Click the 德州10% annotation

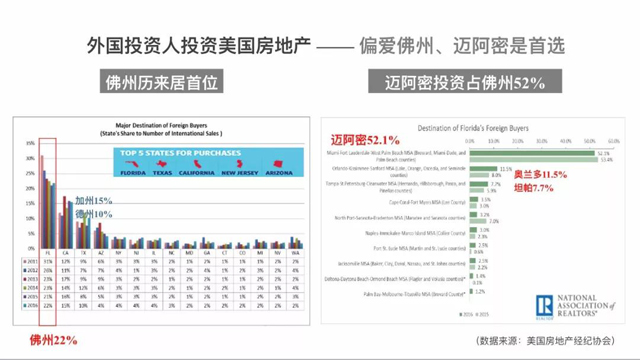[x=93, y=214]
